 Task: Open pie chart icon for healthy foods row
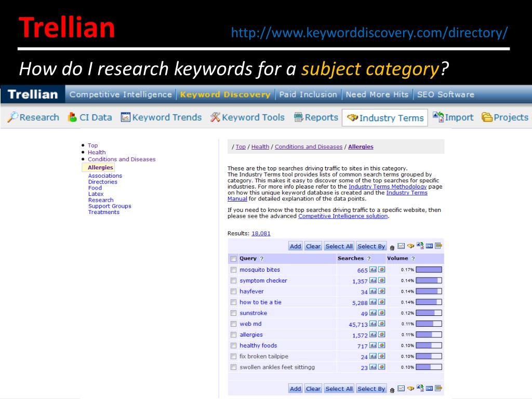tap(382, 345)
